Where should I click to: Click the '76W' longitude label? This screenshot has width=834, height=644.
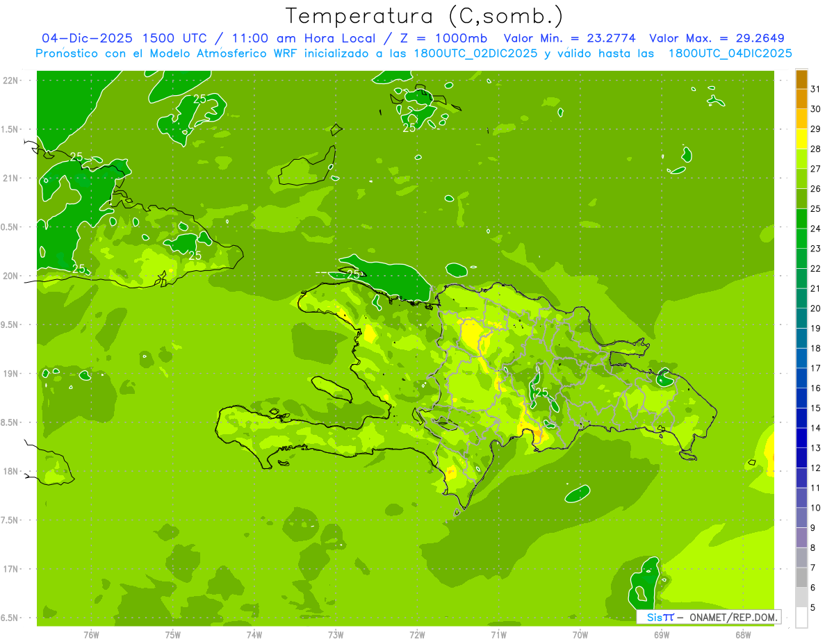pos(91,634)
